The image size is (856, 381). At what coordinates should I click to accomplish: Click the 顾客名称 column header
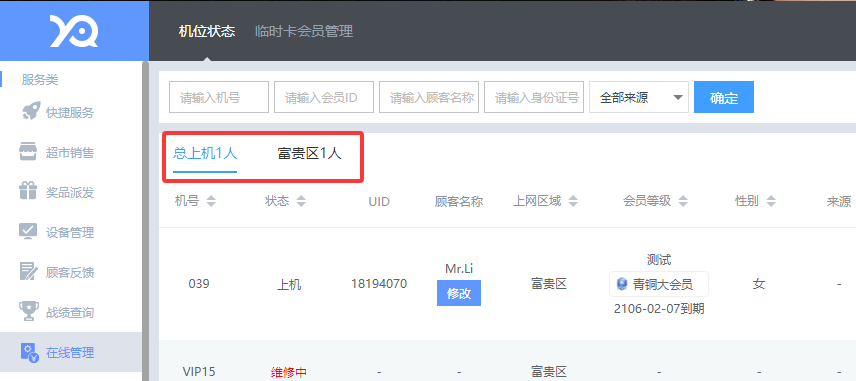459,201
